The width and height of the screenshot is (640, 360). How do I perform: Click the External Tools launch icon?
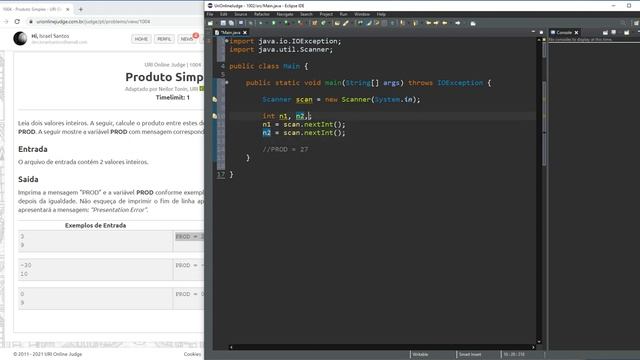tap(300, 23)
